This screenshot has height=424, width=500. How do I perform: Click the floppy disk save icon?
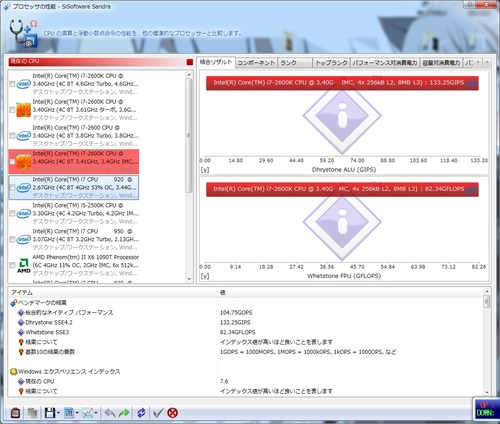[x=50, y=413]
